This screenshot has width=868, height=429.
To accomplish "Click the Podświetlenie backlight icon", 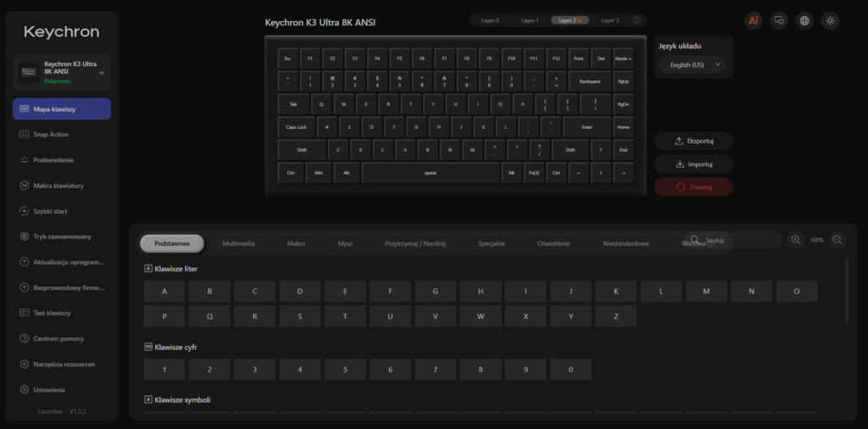I will coord(25,160).
